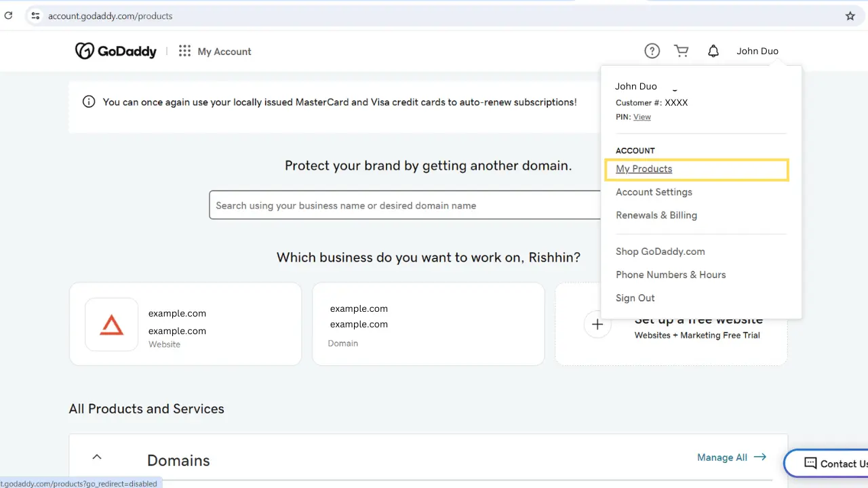868x488 pixels.
Task: Click the domain search field
Action: point(405,205)
